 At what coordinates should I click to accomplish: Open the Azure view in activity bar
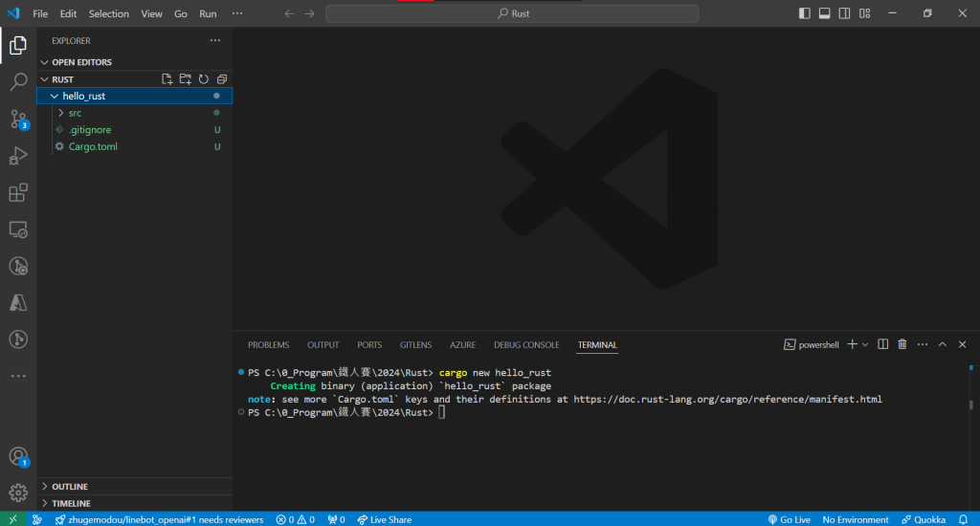[18, 303]
